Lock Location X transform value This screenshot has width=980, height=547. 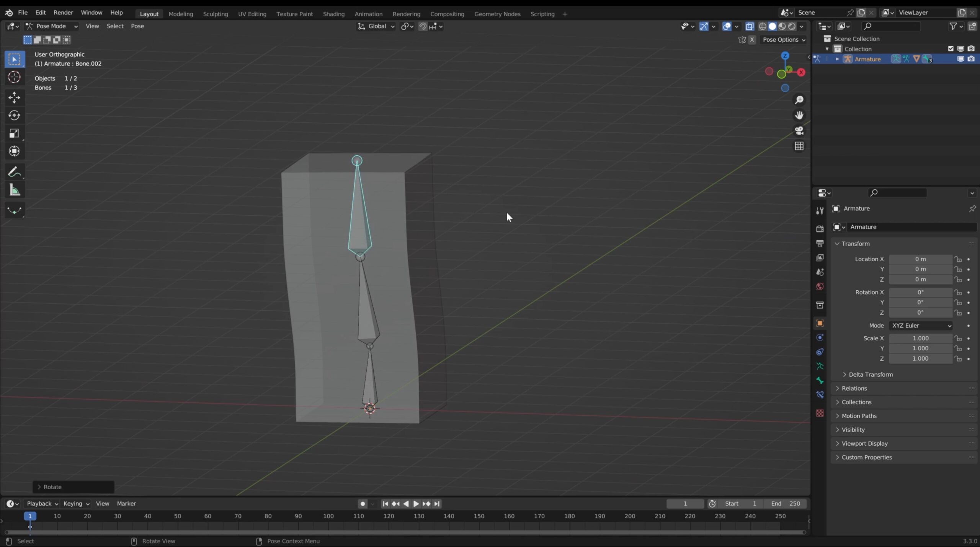click(x=958, y=259)
